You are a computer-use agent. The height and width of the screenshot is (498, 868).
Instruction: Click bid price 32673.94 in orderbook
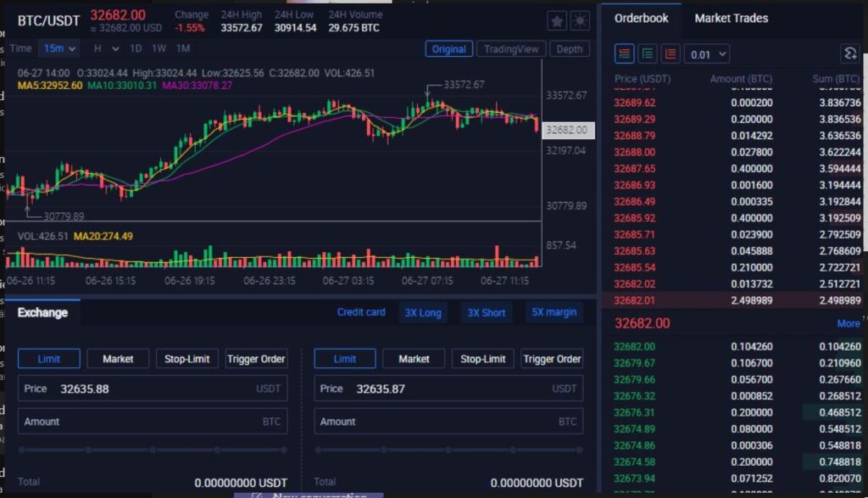tap(634, 478)
